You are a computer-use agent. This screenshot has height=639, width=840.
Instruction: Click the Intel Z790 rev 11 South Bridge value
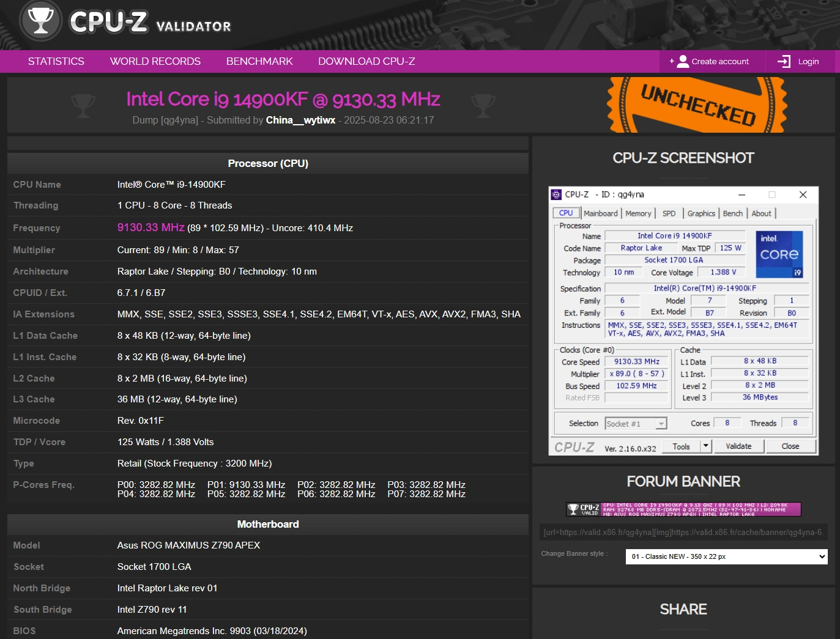pyautogui.click(x=152, y=610)
